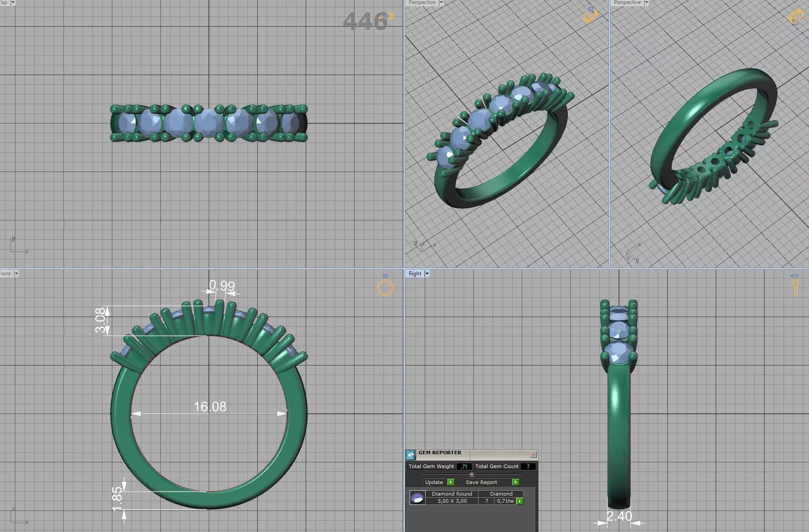Click the '1.85' shank thickness dimension
This screenshot has height=532, width=809.
tap(117, 499)
